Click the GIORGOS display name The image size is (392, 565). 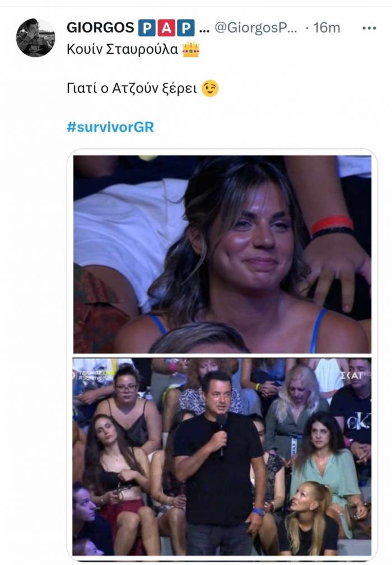pyautogui.click(x=100, y=28)
